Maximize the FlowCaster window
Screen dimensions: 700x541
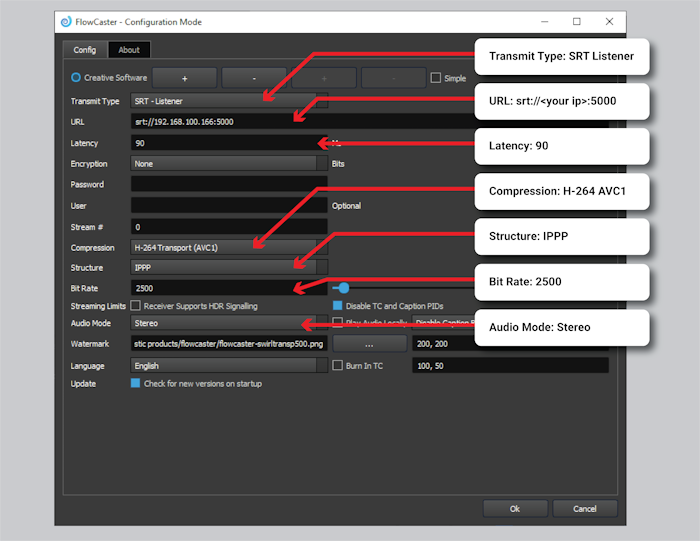(x=577, y=22)
